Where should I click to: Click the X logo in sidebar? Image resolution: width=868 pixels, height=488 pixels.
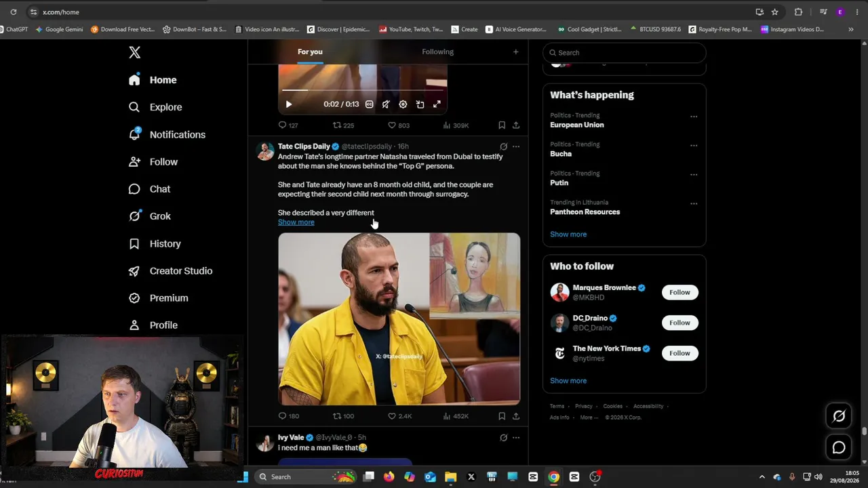point(135,53)
